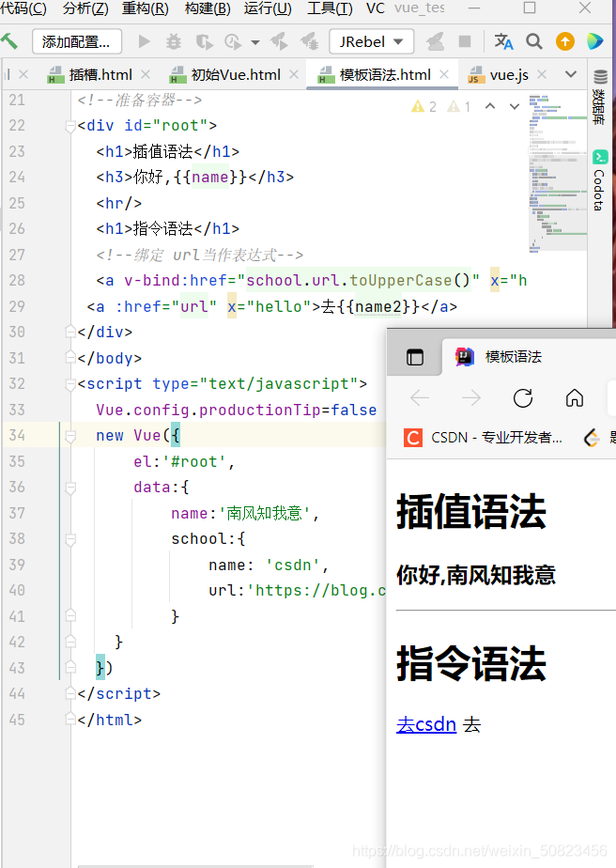The image size is (616, 868).
Task: Click the Build hammer icon
Action: [8, 41]
